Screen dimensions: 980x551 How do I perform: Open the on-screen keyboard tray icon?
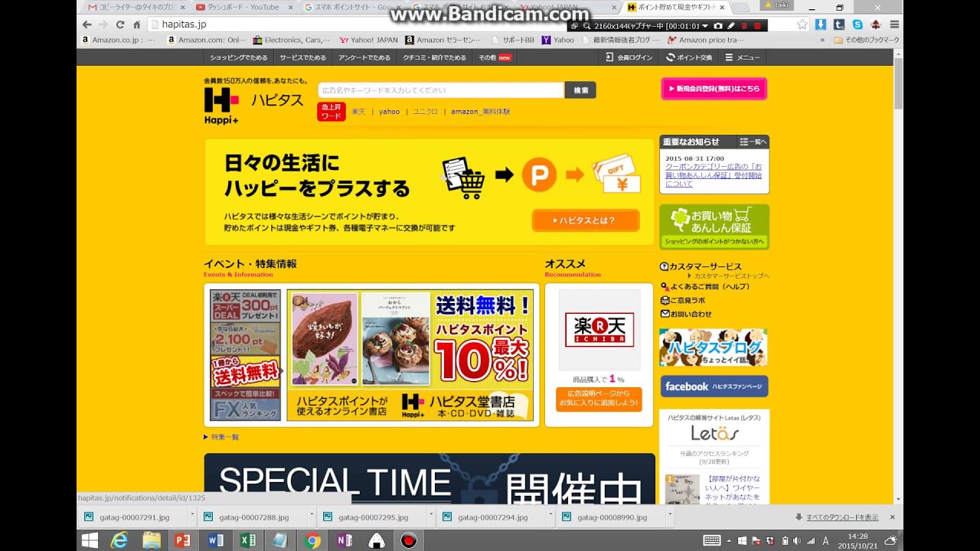[x=712, y=540]
